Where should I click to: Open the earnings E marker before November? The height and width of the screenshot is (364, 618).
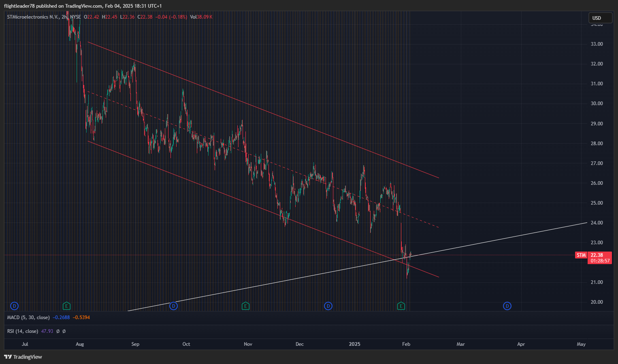click(x=245, y=306)
